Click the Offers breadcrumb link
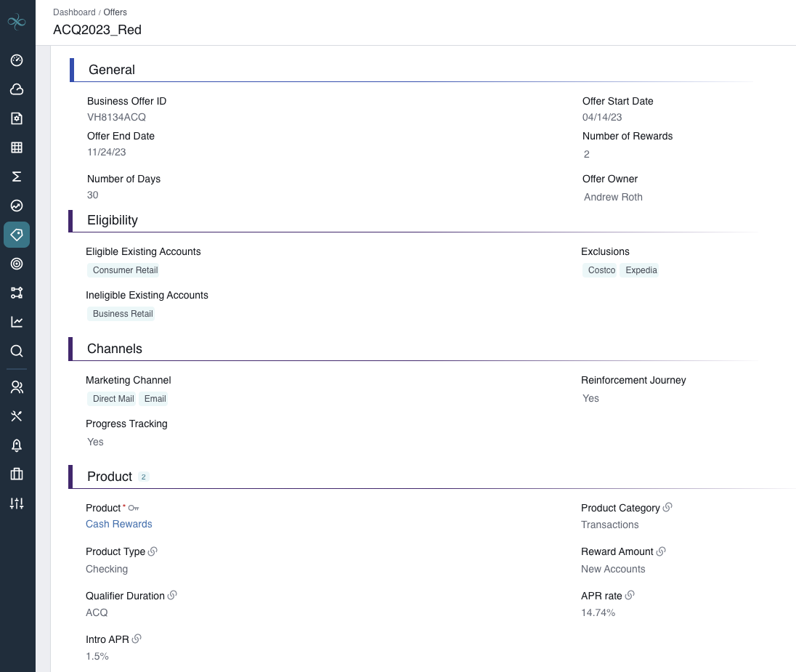Screen dimensions: 796x672 115,12
